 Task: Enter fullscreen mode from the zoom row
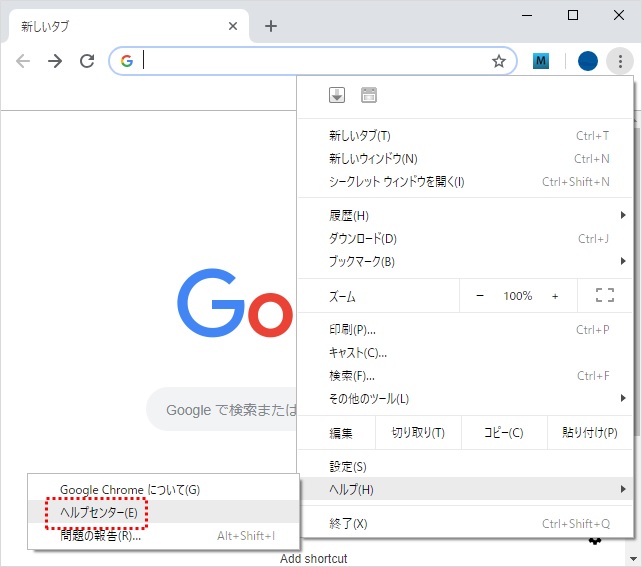pyautogui.click(x=605, y=296)
